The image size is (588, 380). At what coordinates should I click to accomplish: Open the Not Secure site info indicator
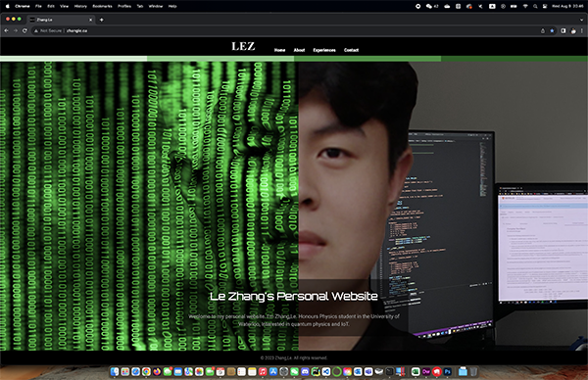pos(48,30)
